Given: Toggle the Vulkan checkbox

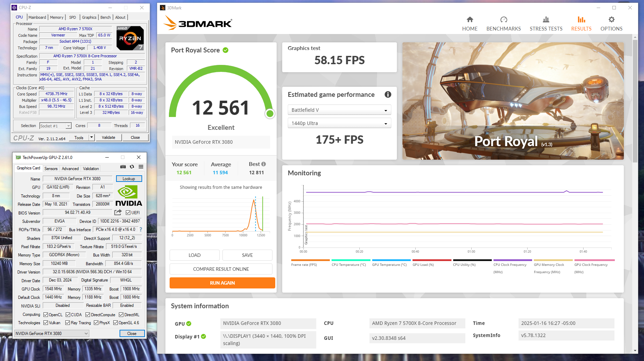Looking at the screenshot, I should click(x=46, y=323).
